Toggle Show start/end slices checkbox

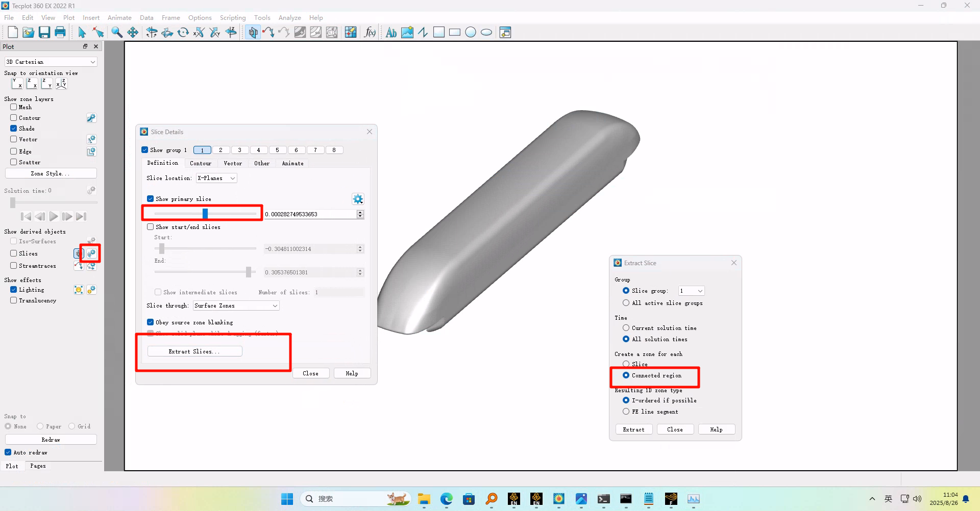151,227
